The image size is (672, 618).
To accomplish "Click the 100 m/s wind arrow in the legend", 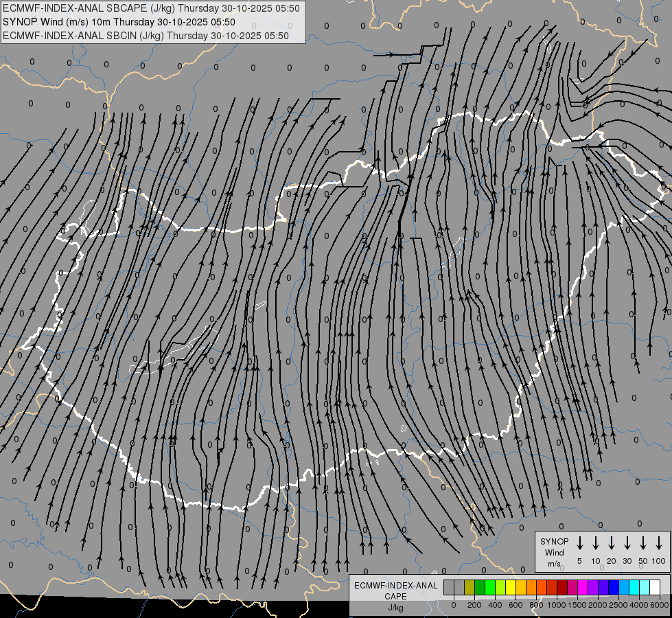I will click(659, 543).
